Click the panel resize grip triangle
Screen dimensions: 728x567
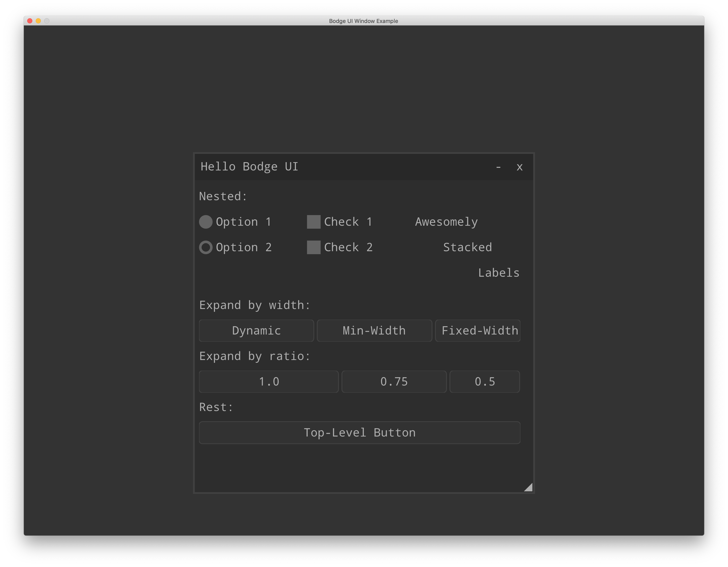[529, 487]
